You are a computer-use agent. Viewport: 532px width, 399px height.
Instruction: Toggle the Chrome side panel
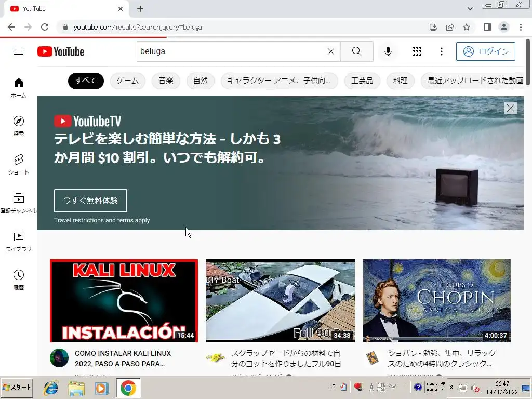tap(487, 27)
